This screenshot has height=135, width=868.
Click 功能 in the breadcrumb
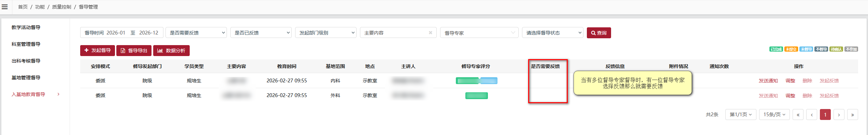pos(40,7)
